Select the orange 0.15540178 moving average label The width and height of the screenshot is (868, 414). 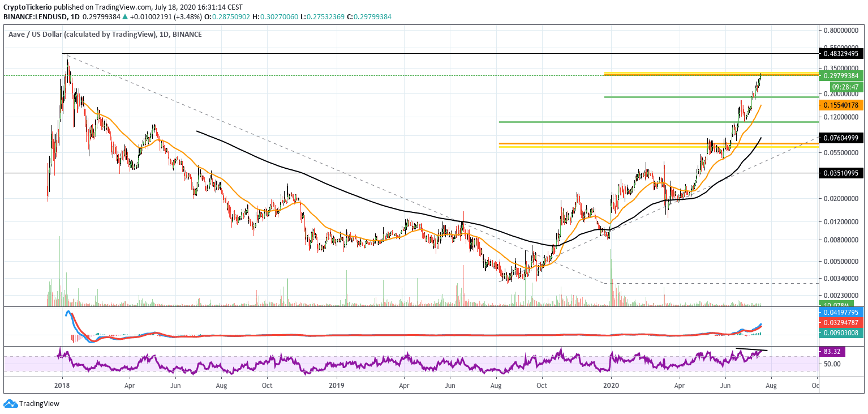(x=841, y=105)
